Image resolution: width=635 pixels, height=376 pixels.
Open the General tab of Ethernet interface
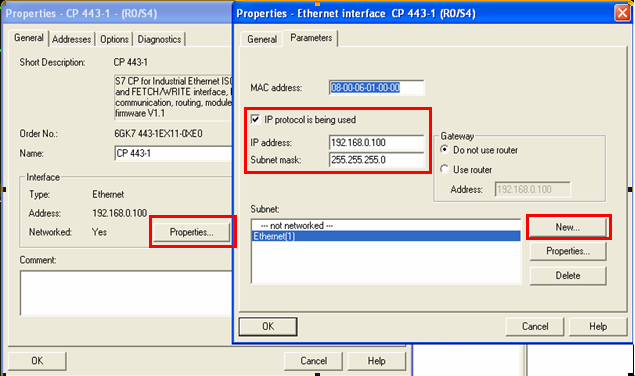coord(262,39)
